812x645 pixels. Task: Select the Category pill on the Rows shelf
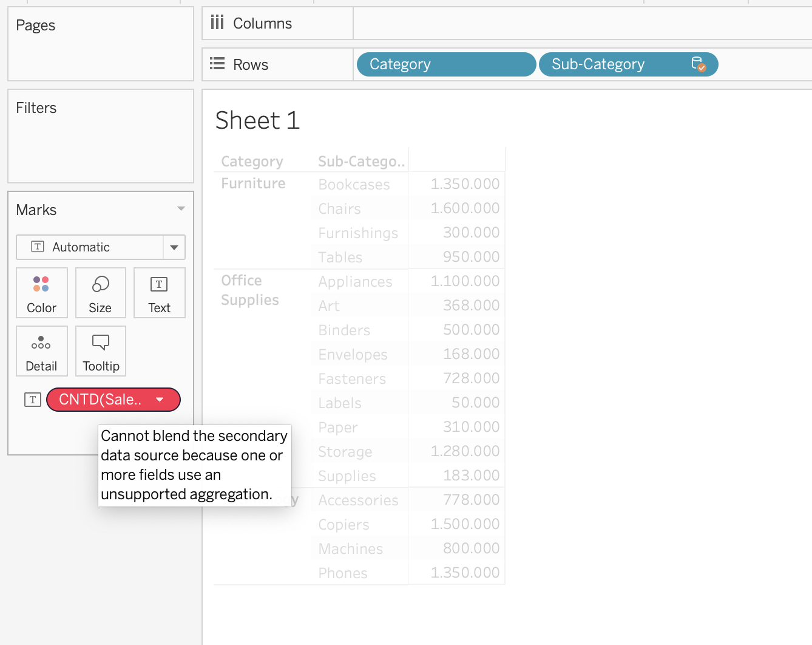coord(445,64)
